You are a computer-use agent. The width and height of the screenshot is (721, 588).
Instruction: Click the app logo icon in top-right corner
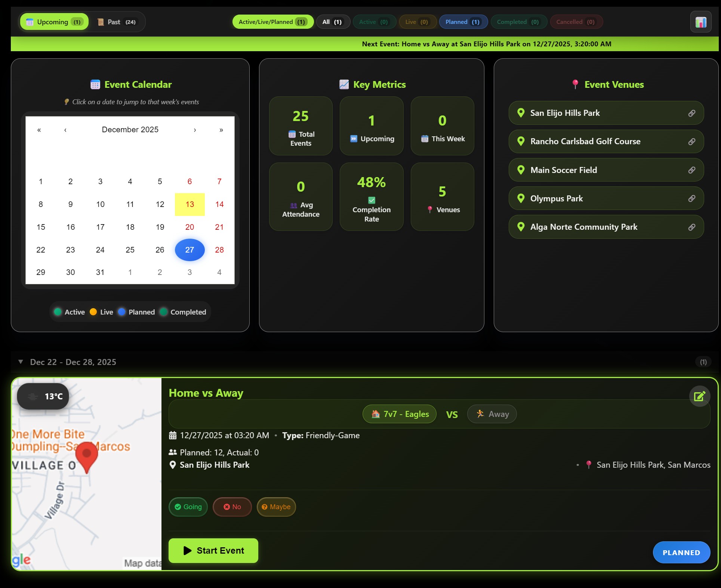point(700,21)
